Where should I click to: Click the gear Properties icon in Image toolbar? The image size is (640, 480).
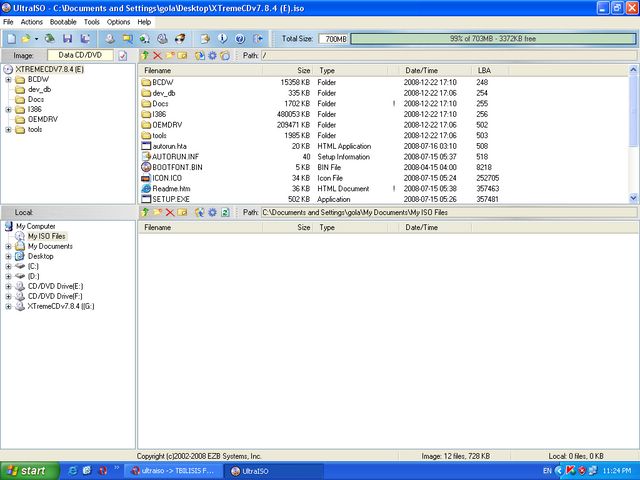tap(213, 55)
